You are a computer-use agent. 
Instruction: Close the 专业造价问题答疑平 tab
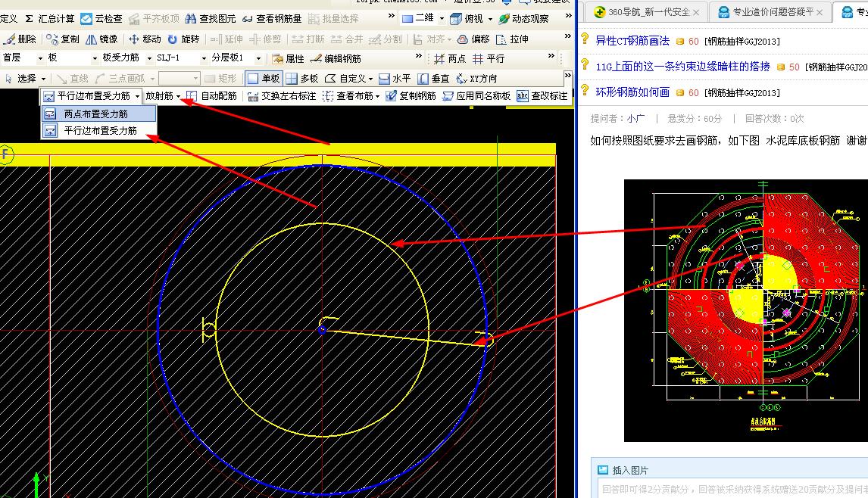pyautogui.click(x=820, y=12)
